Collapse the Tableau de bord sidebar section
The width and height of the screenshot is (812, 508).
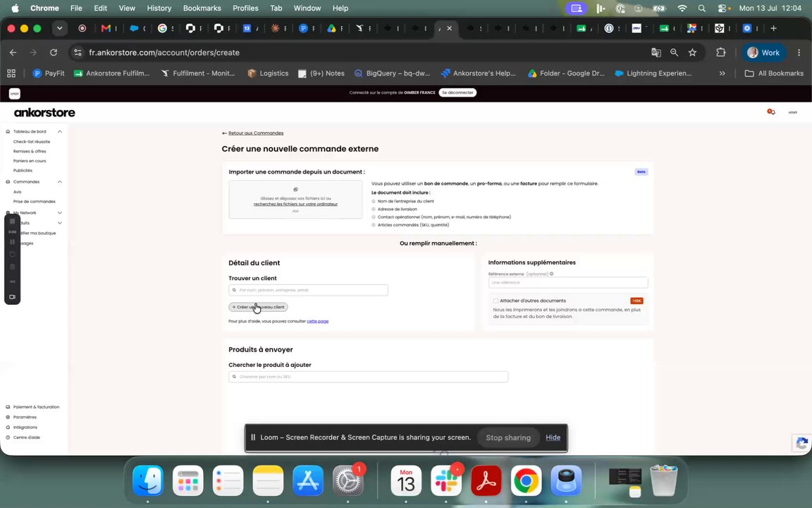pos(59,132)
